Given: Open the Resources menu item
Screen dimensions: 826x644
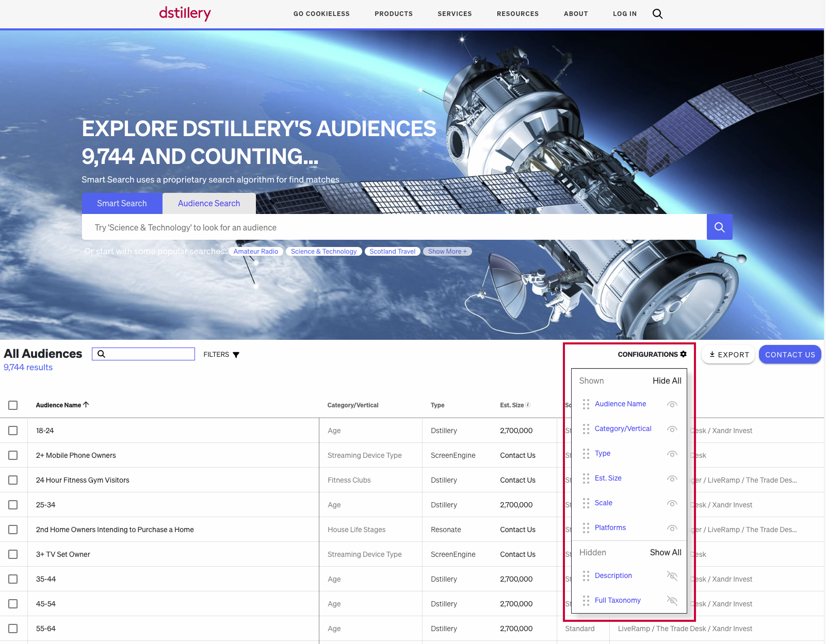Looking at the screenshot, I should point(517,14).
